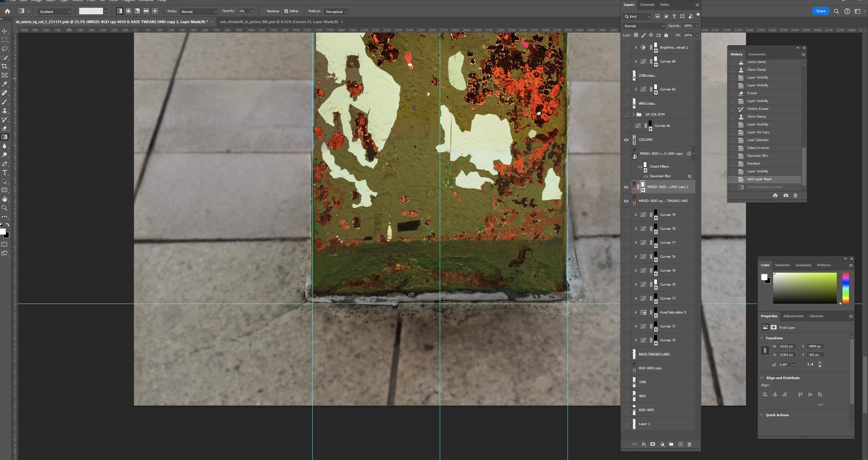Screen dimensions: 868x460
Task: Switch to the Channels tab
Action: [647, 5]
